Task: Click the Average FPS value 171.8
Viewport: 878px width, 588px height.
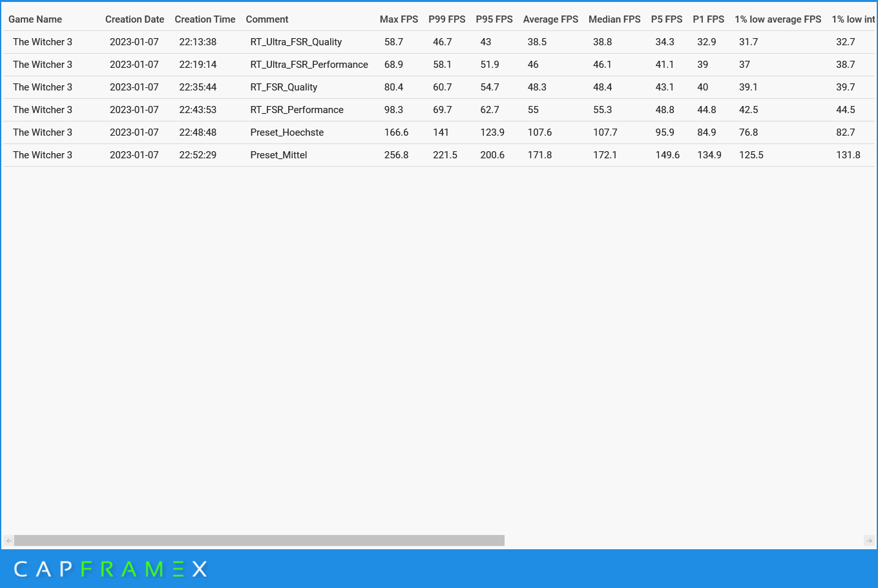Action: click(539, 155)
